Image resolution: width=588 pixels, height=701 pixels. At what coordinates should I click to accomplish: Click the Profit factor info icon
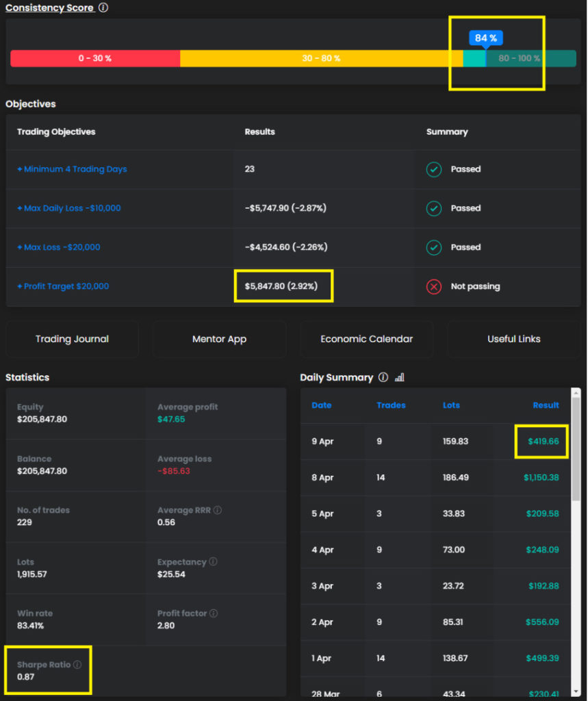tap(214, 613)
